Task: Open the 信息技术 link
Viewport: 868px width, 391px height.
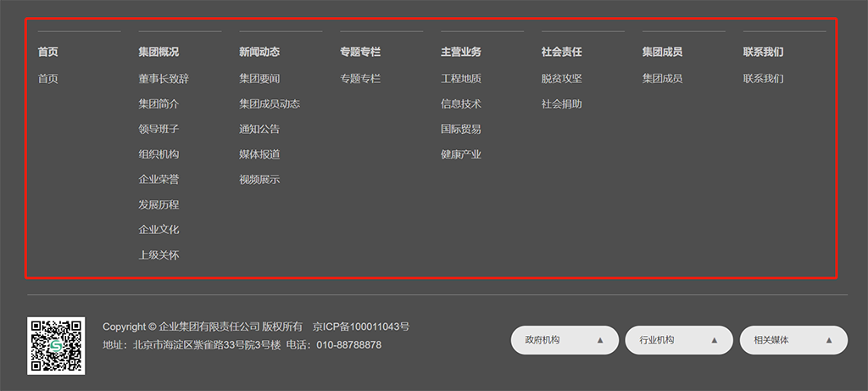Action: (461, 104)
